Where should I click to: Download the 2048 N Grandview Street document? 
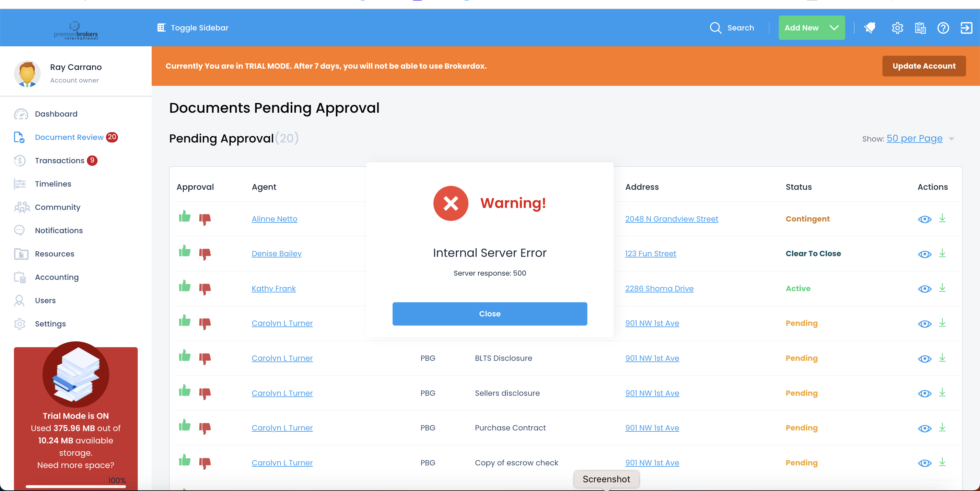tap(942, 218)
